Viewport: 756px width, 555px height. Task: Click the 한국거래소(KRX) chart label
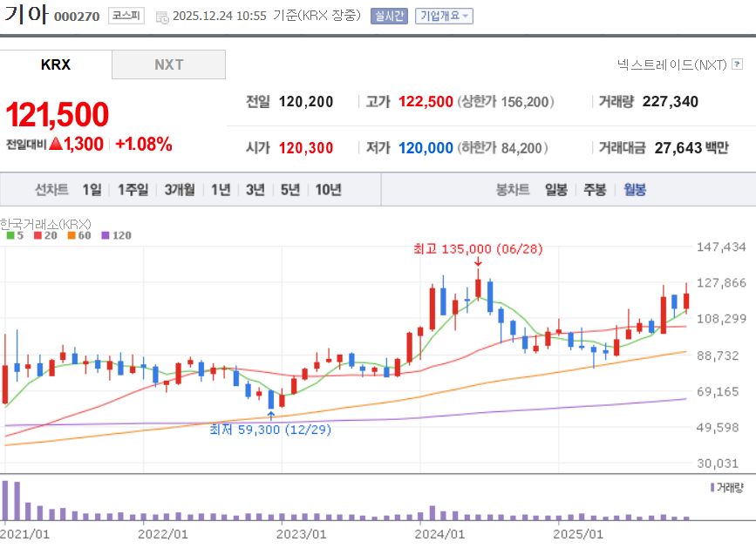(45, 224)
